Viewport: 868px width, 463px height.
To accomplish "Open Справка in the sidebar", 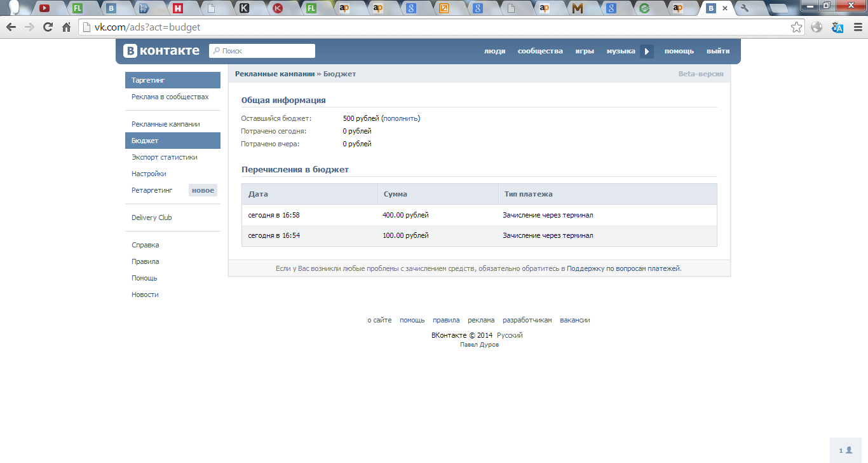I will (x=173, y=245).
